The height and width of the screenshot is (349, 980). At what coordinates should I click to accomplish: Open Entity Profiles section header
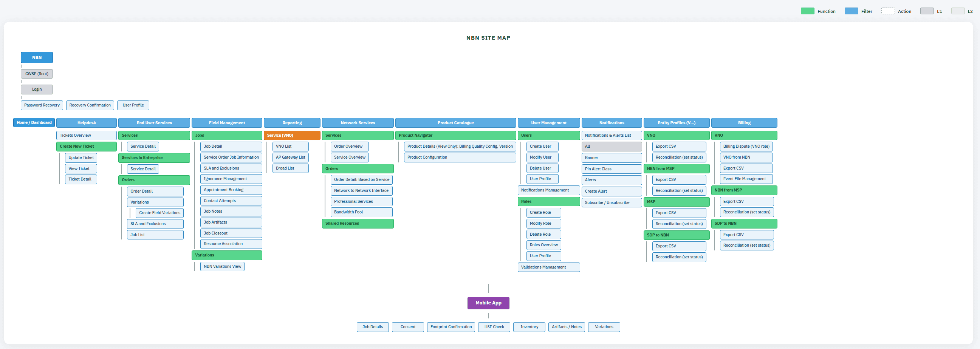click(x=677, y=123)
